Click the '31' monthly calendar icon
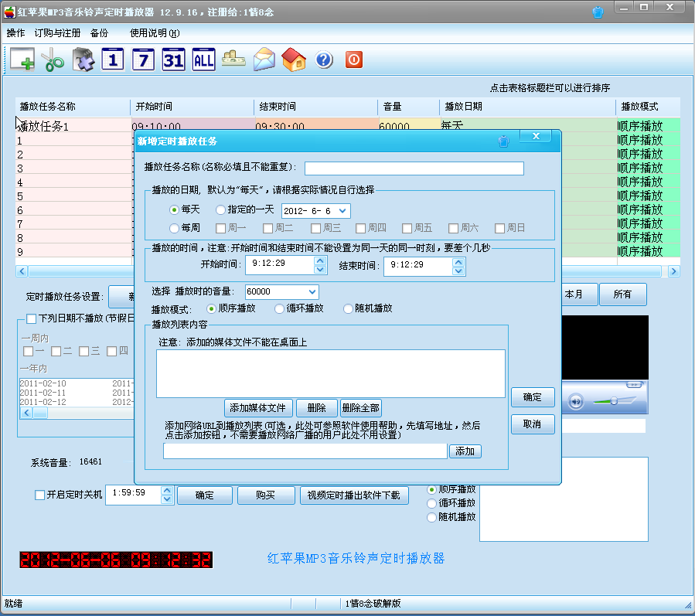 (x=172, y=60)
